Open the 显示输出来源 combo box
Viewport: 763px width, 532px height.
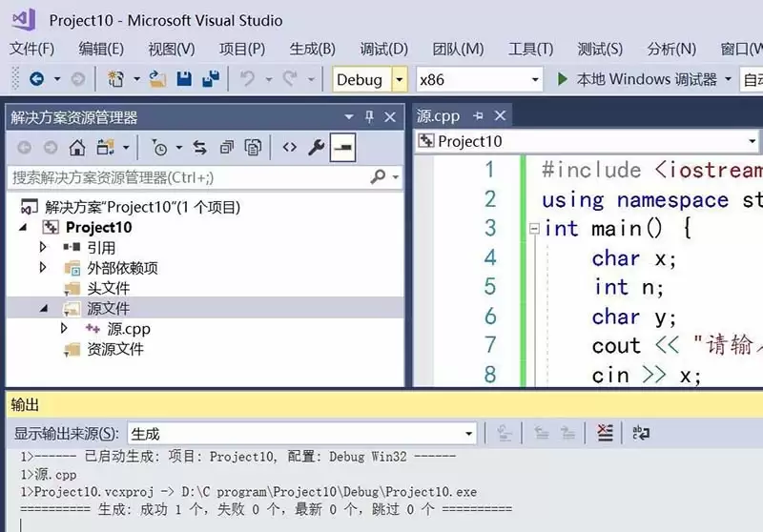pyautogui.click(x=300, y=434)
